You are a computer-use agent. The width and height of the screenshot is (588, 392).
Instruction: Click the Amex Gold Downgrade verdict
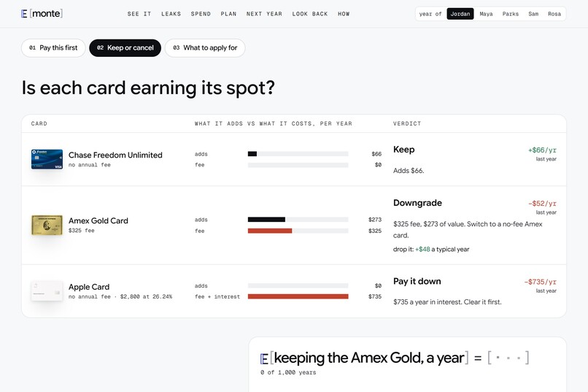(x=417, y=203)
